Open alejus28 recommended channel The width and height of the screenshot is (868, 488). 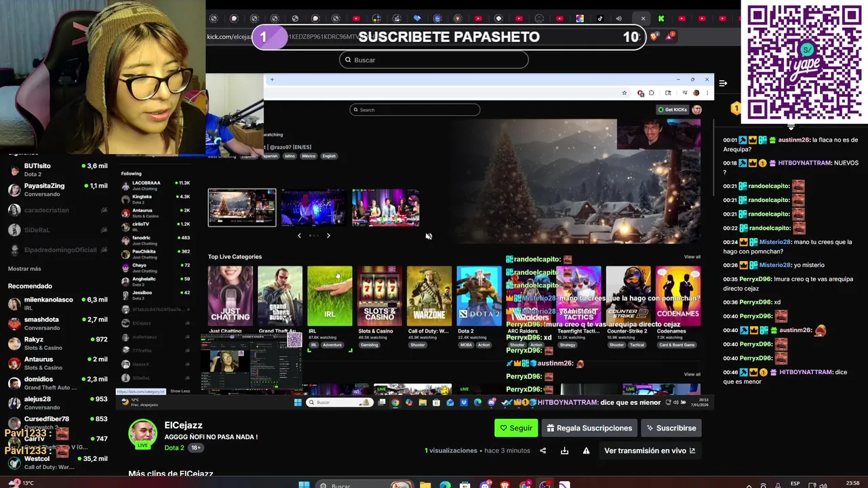point(58,403)
